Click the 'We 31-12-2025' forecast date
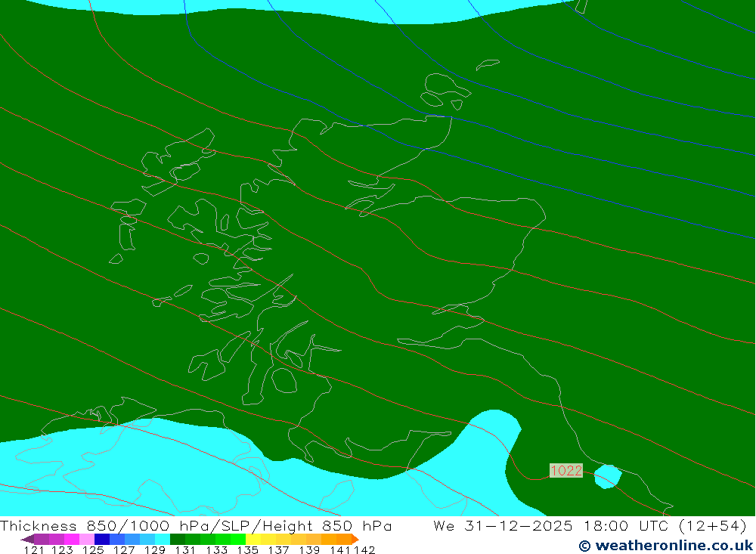Viewport: 756px width, 554px height. (503, 526)
